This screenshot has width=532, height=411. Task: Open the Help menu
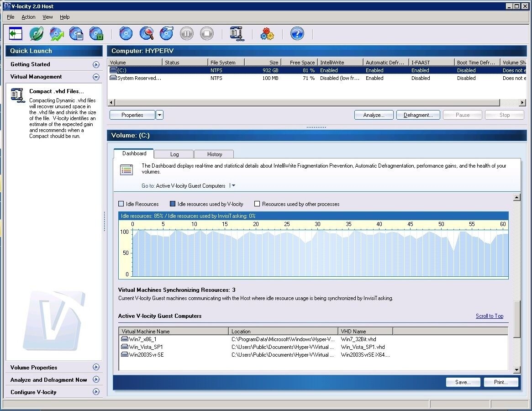pos(64,17)
